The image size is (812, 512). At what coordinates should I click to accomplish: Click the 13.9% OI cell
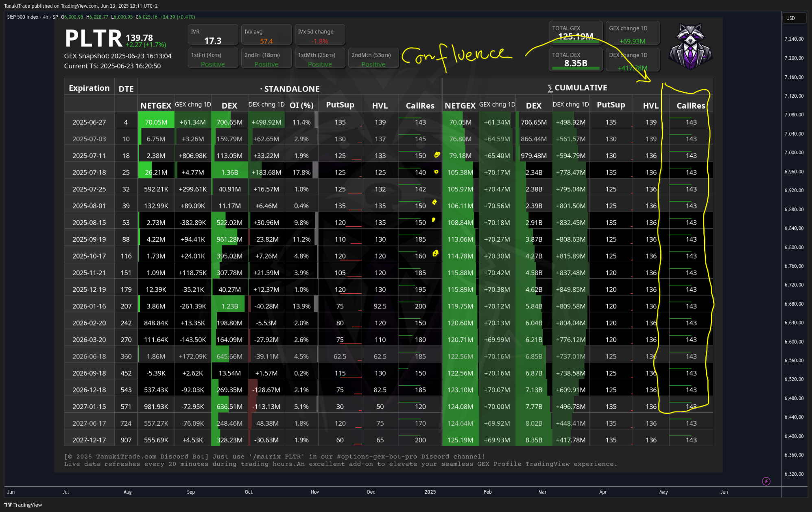pyautogui.click(x=301, y=306)
